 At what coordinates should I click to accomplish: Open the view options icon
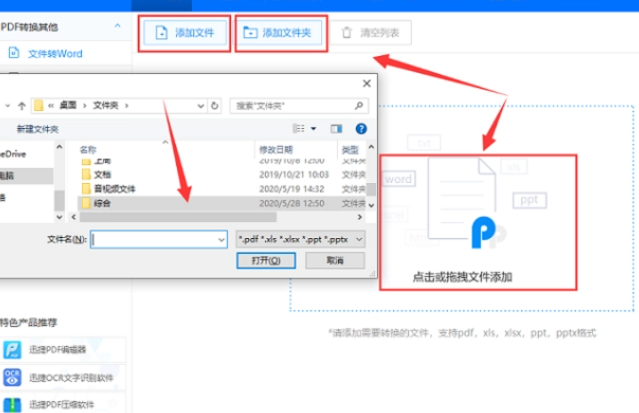(298, 129)
